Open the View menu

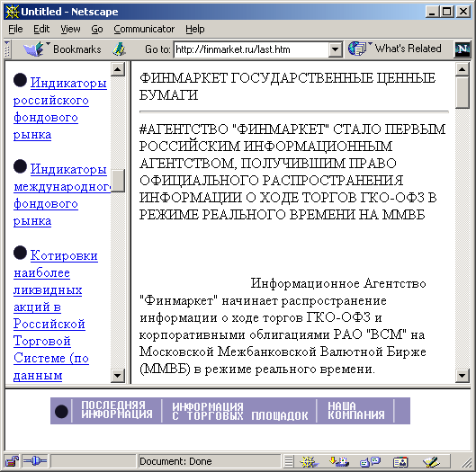pyautogui.click(x=70, y=29)
